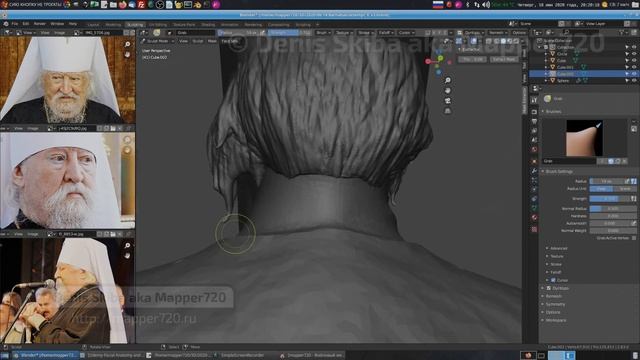640x360 pixels.
Task: Click the Grab brush icon in tool header
Action: pos(157,33)
